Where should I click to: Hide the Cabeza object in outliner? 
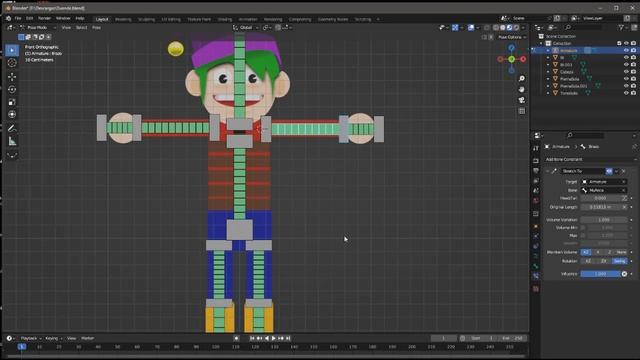click(626, 72)
